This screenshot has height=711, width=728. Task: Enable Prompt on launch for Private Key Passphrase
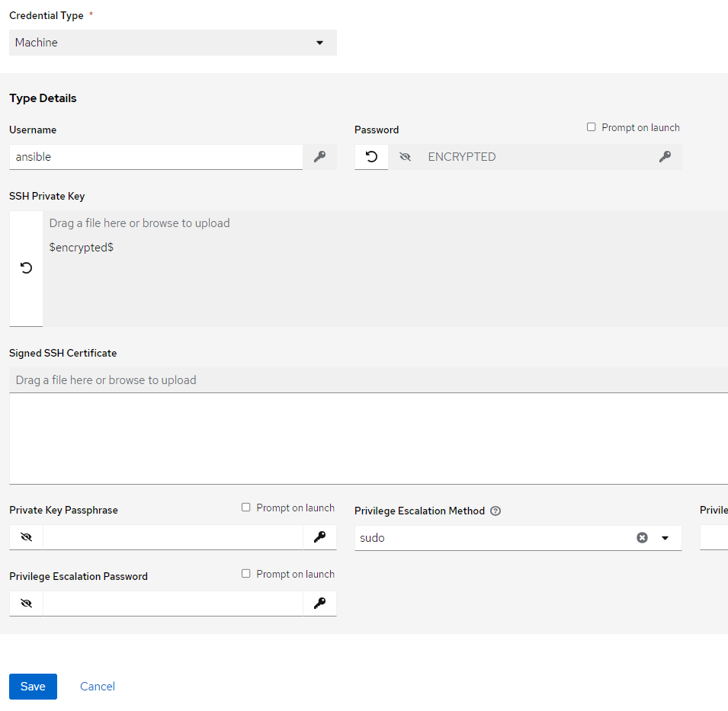[x=245, y=508]
